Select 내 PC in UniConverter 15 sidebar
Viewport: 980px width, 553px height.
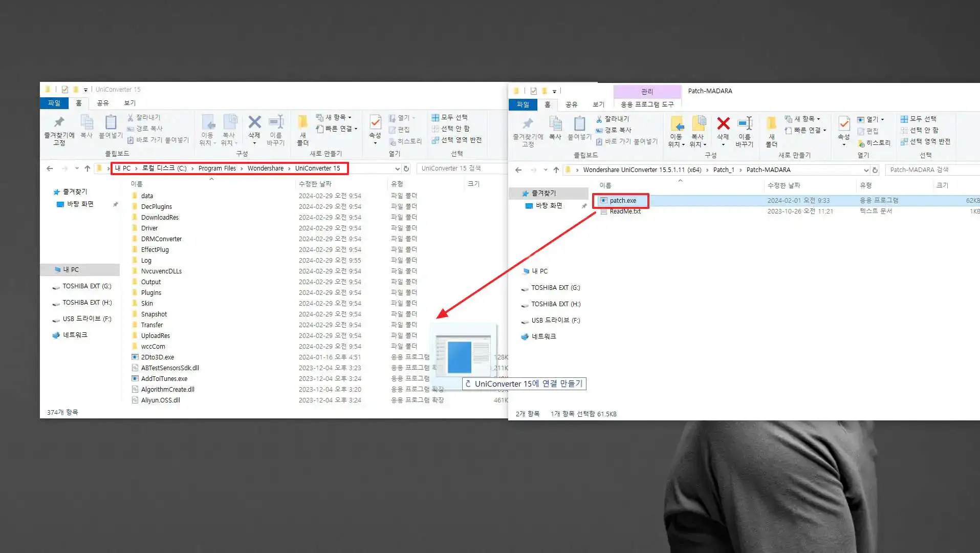71,270
